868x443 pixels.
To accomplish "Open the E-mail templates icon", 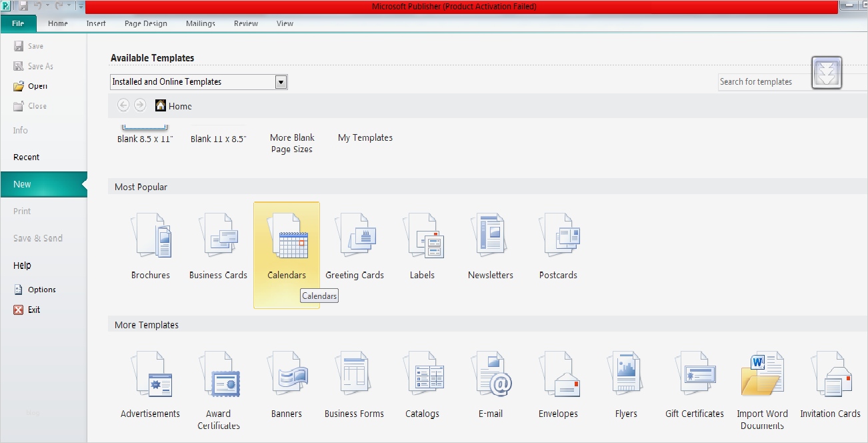I will coord(491,386).
